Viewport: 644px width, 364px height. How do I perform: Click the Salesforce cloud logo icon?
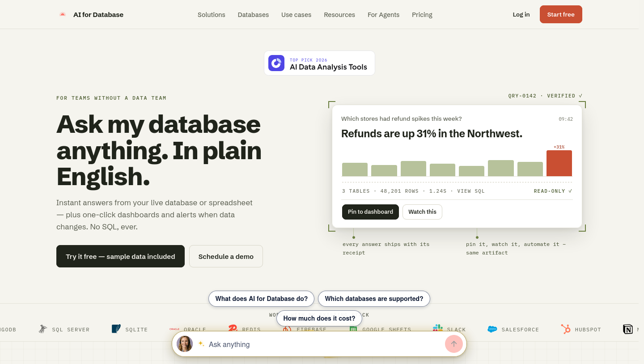492,329
